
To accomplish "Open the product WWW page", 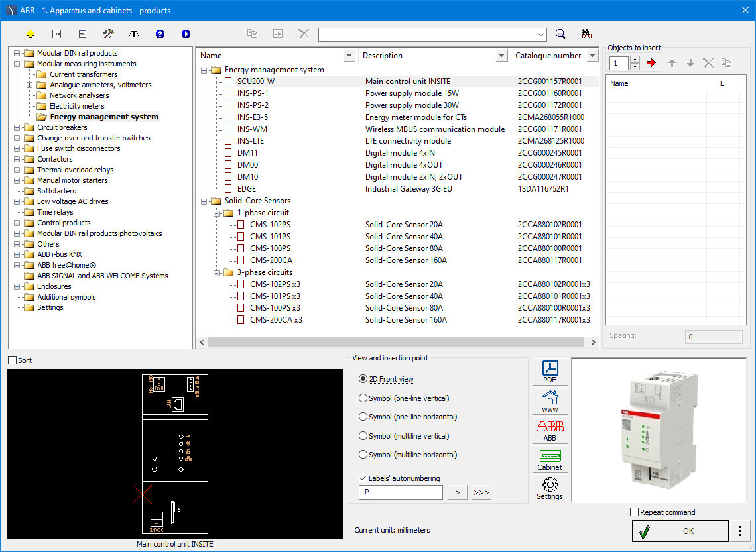I will pyautogui.click(x=550, y=401).
